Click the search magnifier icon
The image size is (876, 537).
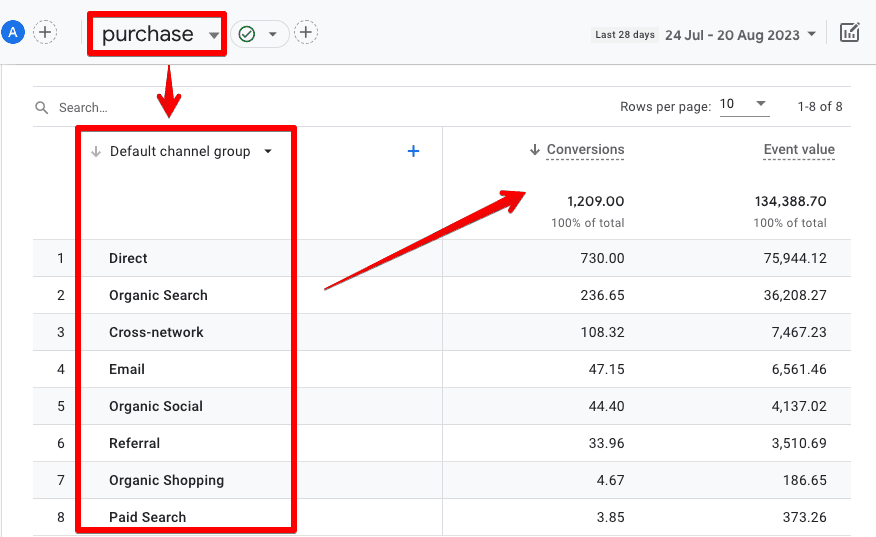pos(41,107)
